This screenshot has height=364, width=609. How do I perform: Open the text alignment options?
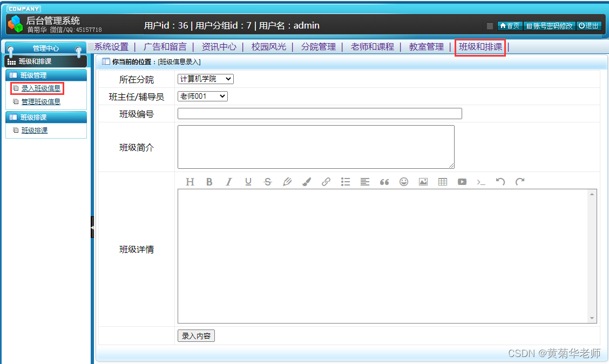[365, 182]
